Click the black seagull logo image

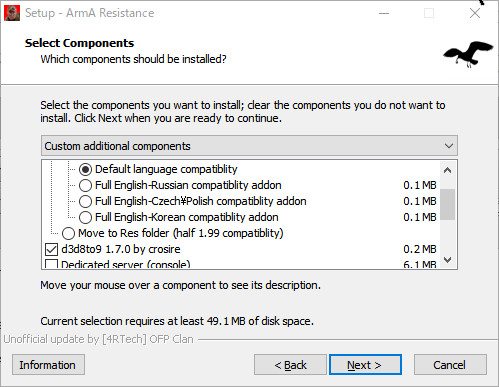click(x=468, y=53)
